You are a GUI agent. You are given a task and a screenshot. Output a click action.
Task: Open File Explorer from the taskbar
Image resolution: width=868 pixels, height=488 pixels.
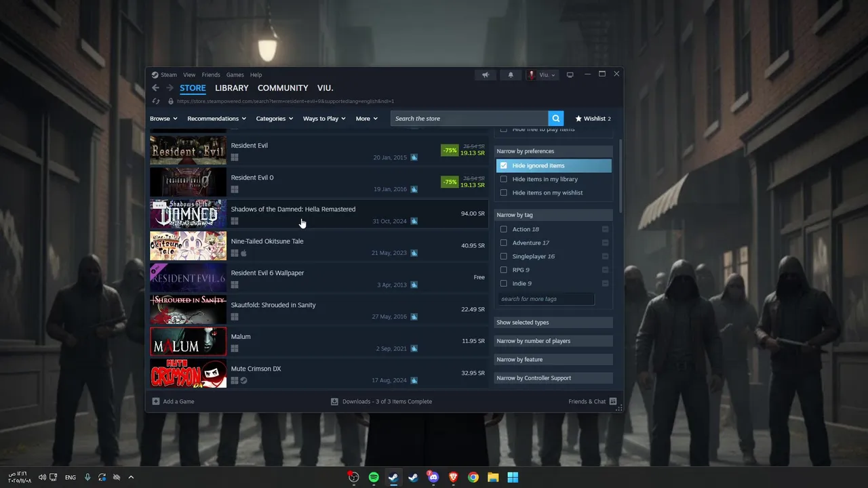493,477
